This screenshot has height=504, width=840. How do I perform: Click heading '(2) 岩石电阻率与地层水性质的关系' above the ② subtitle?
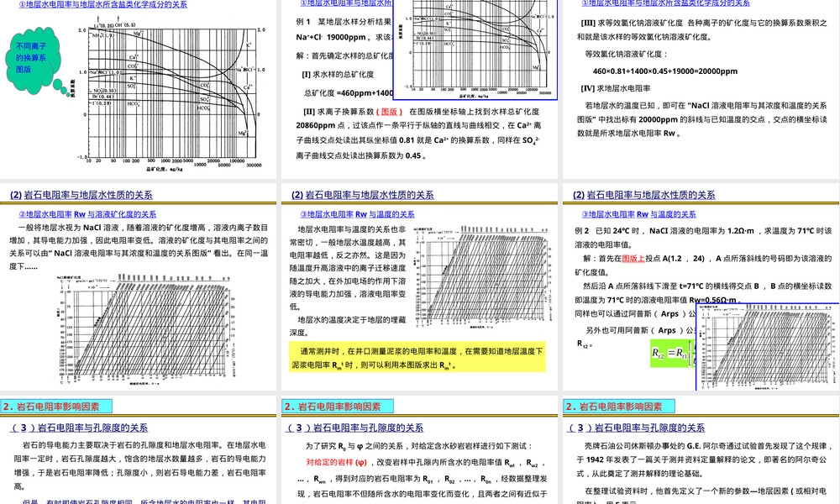tap(81, 195)
